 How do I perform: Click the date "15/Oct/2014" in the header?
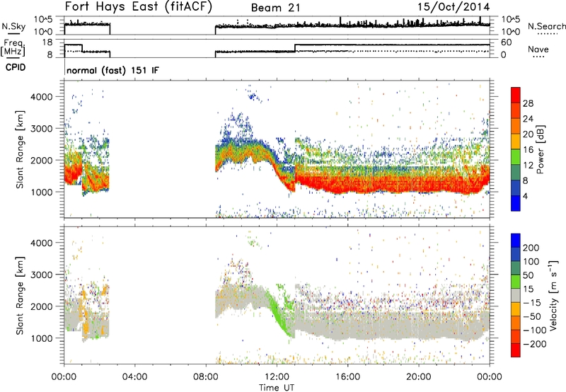coord(454,7)
